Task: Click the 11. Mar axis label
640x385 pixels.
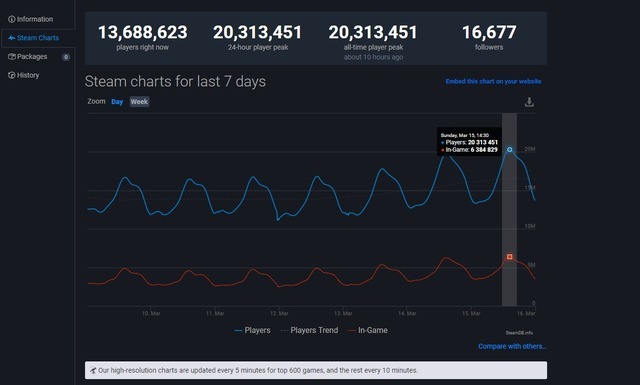Action: (215, 314)
